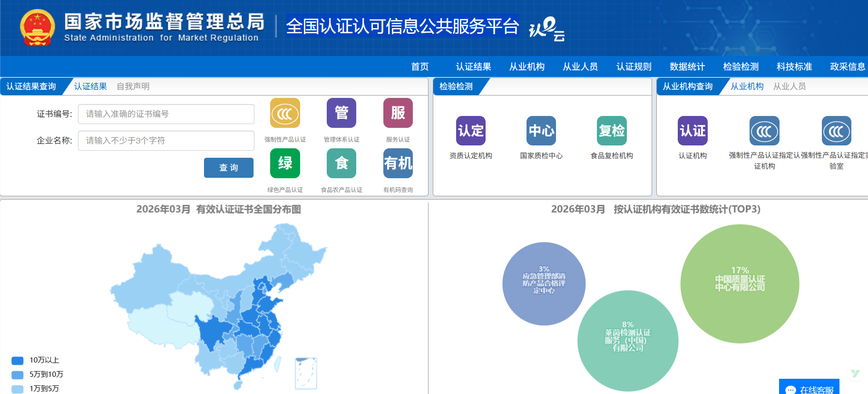Click the 证书编号 input field
868x394 pixels.
(166, 114)
